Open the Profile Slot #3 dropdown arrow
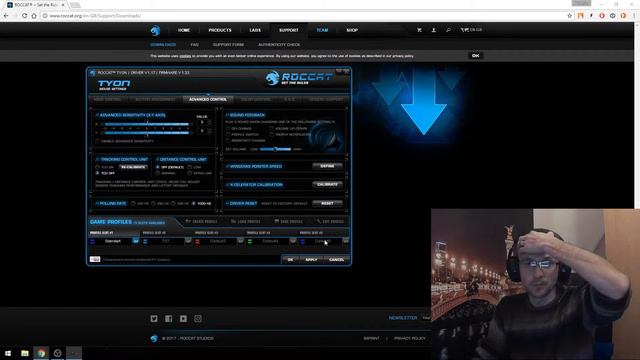 [240, 241]
